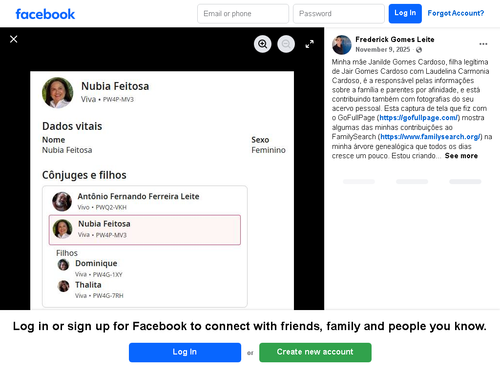Click ID text PW4G-1XY
Image resolution: width=500 pixels, height=375 pixels.
(108, 275)
